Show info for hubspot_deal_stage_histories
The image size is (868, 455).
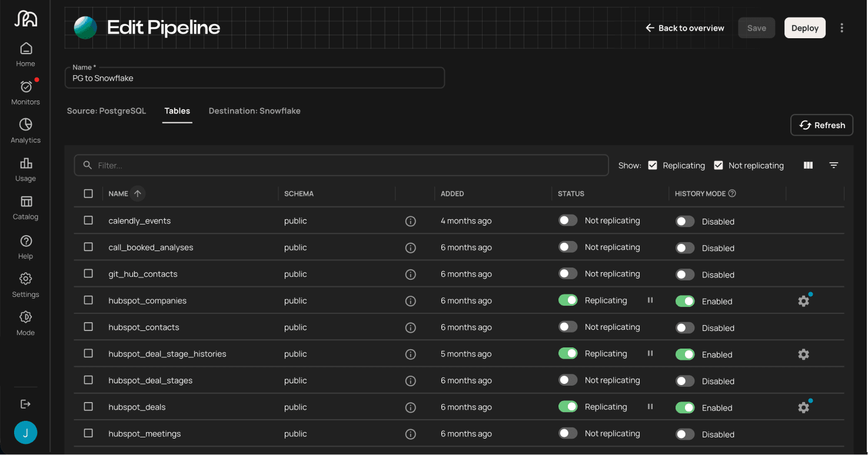click(411, 354)
